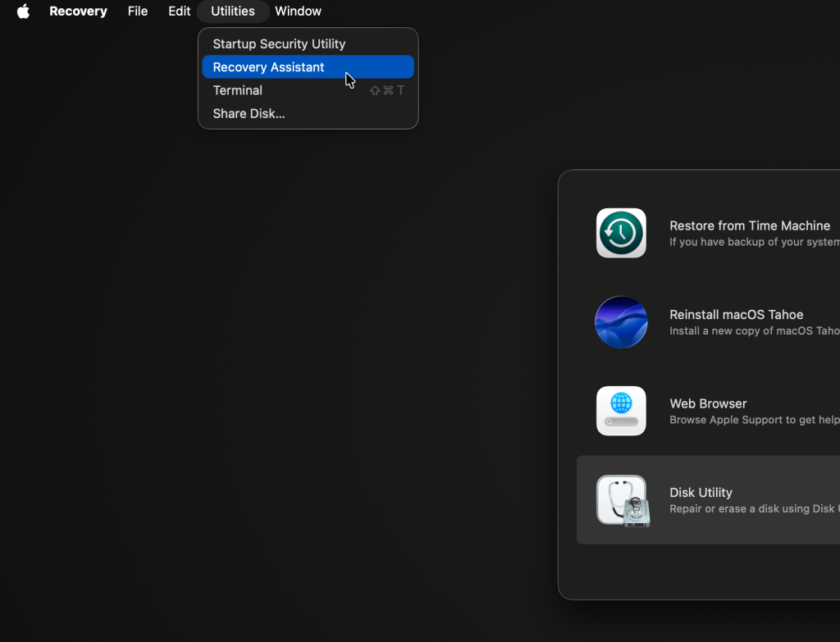Open the Edit menu
The height and width of the screenshot is (642, 840).
tap(179, 11)
